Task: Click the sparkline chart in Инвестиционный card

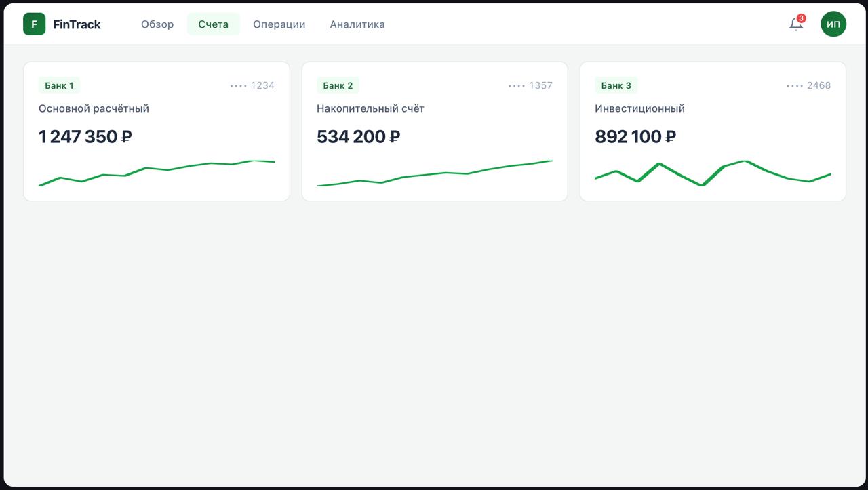Action: pyautogui.click(x=713, y=173)
